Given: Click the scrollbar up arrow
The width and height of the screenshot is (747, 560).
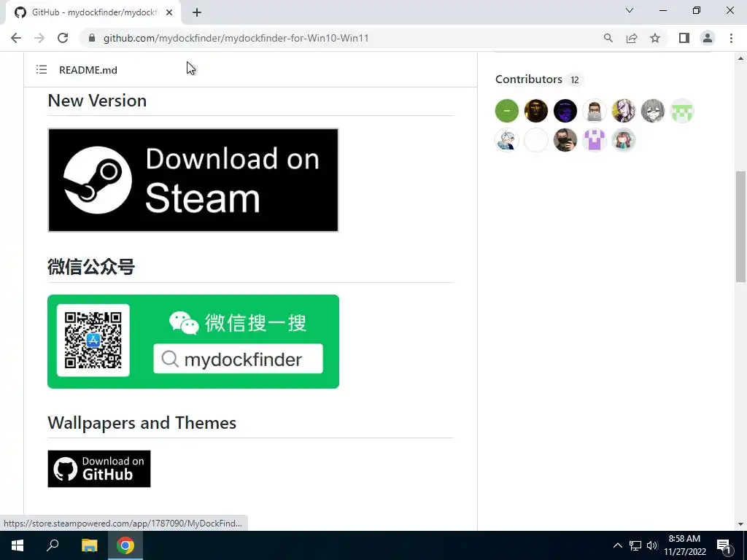Looking at the screenshot, I should click(740, 58).
